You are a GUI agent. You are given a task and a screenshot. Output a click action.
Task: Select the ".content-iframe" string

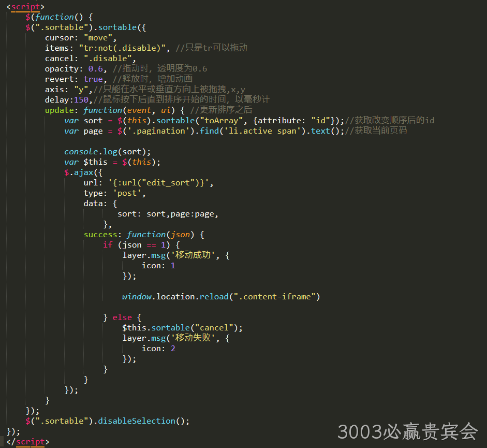coord(274,297)
